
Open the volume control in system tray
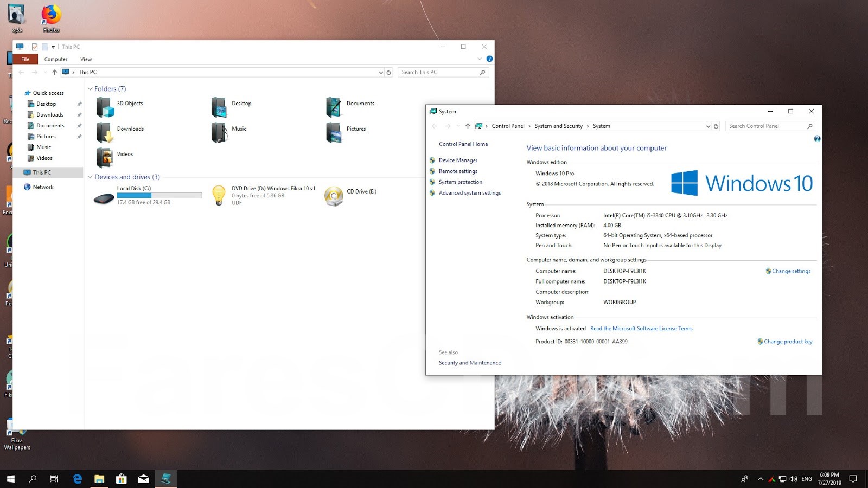pos(793,479)
